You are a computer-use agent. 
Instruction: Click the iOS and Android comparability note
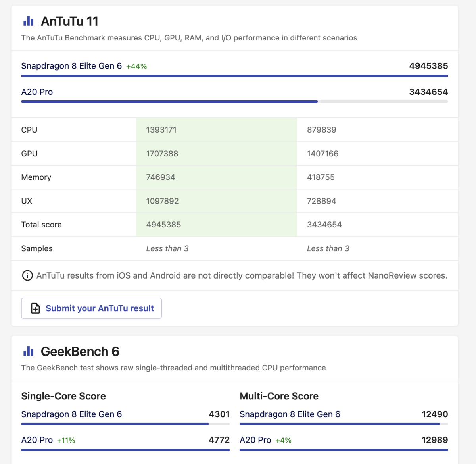click(x=242, y=275)
